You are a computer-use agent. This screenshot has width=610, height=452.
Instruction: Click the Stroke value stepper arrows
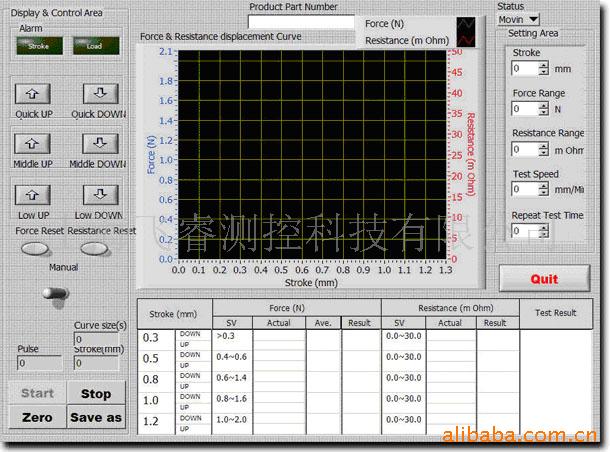(x=544, y=69)
